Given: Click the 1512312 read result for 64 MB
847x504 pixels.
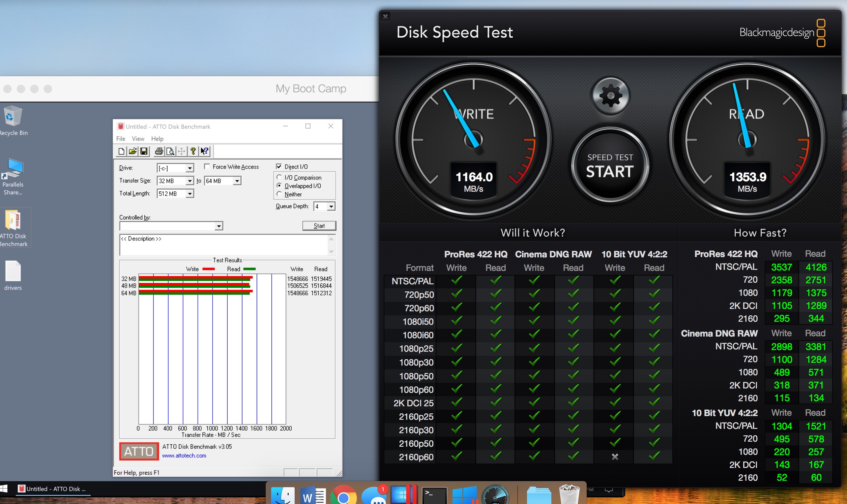Looking at the screenshot, I should 321,293.
